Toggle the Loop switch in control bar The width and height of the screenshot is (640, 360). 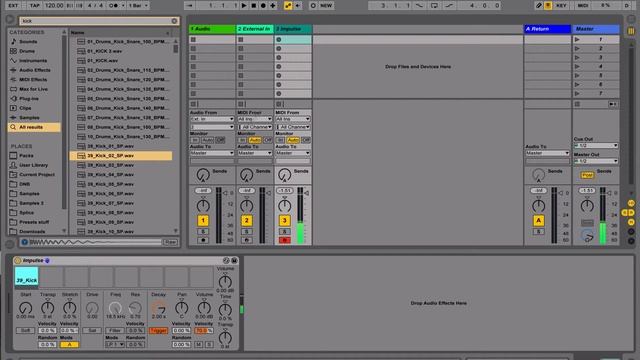pos(434,6)
